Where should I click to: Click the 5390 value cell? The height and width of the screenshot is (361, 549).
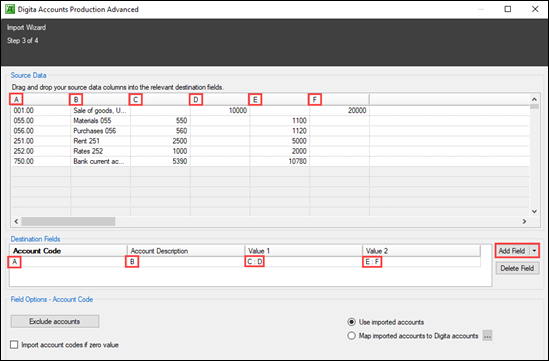point(160,161)
